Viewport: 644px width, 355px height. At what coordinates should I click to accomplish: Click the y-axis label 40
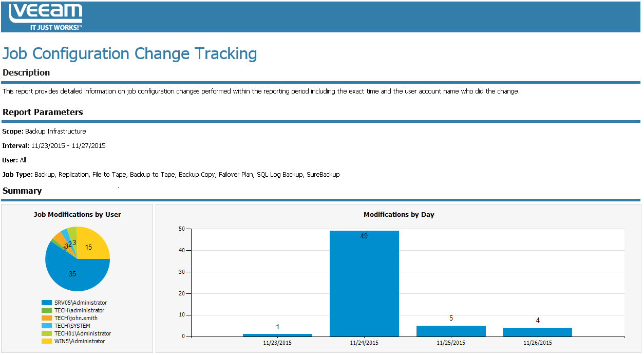182,251
